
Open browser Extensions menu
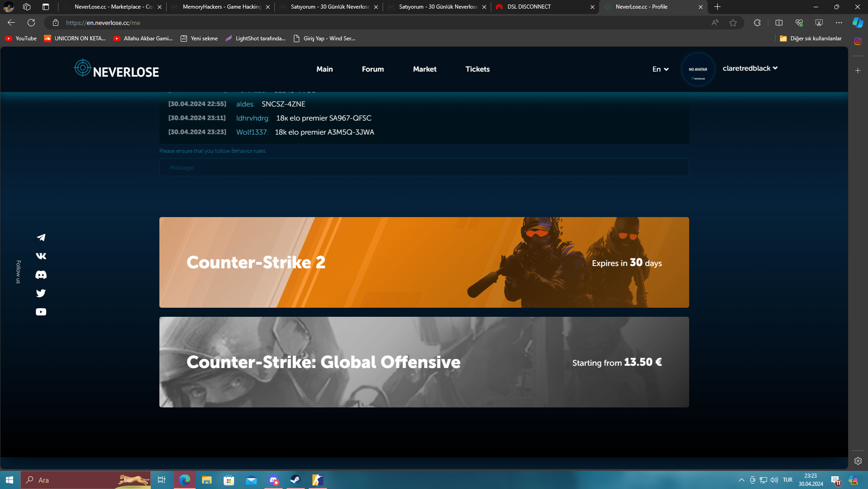[x=757, y=23]
